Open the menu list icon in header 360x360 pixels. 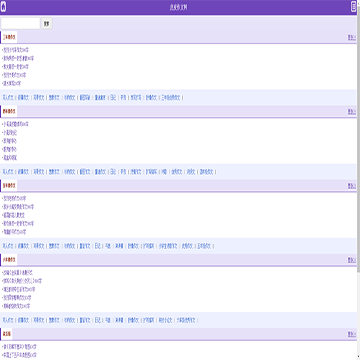(353, 7)
